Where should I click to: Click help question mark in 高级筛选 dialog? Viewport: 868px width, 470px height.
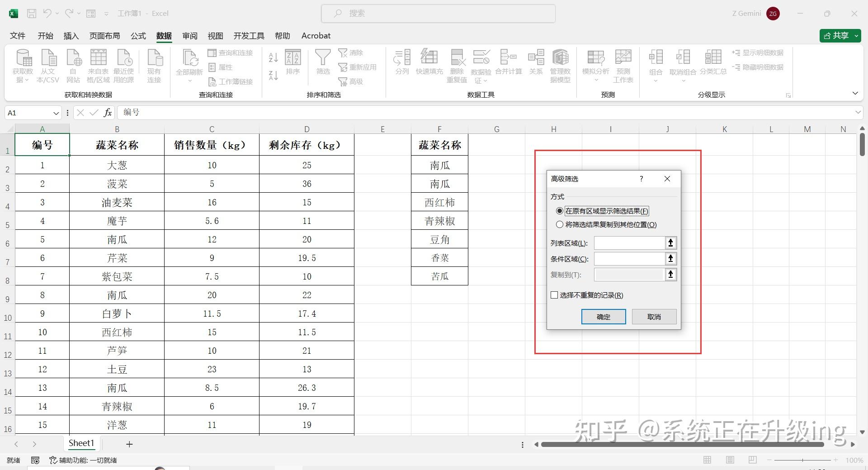[x=641, y=179]
